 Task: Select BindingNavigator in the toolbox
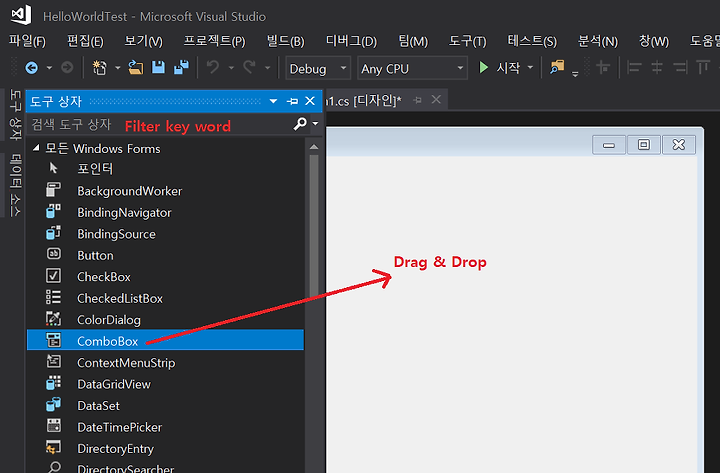click(x=165, y=213)
